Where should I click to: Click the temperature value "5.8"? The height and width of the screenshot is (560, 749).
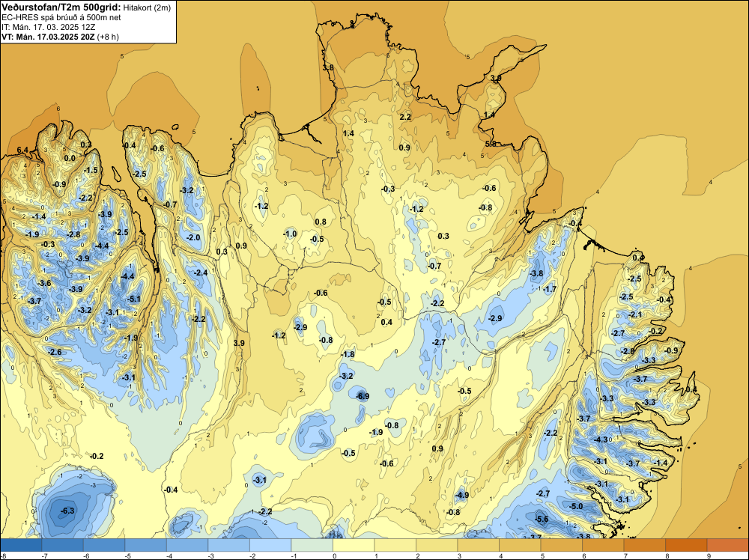[x=491, y=144]
